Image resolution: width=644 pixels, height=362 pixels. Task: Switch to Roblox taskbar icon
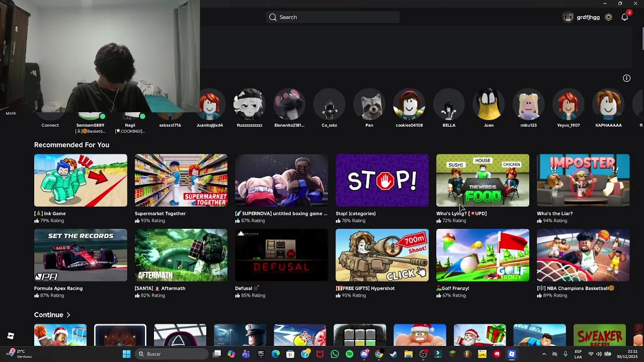(512, 354)
